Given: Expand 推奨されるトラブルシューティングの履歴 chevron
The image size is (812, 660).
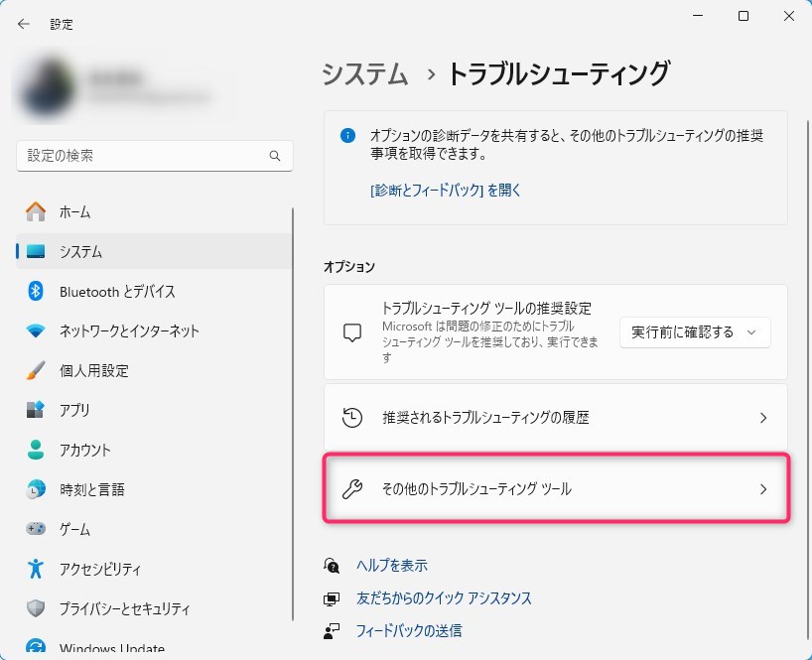Looking at the screenshot, I should [x=762, y=418].
